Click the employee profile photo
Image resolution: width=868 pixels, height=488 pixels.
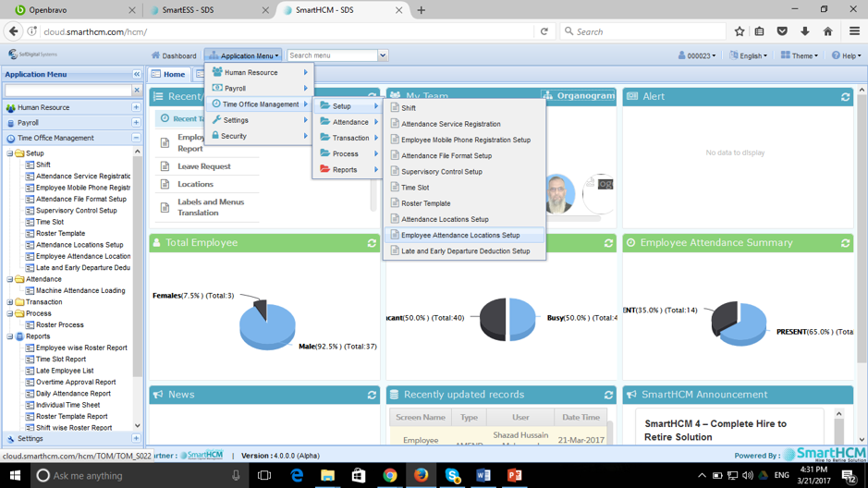[x=559, y=194]
